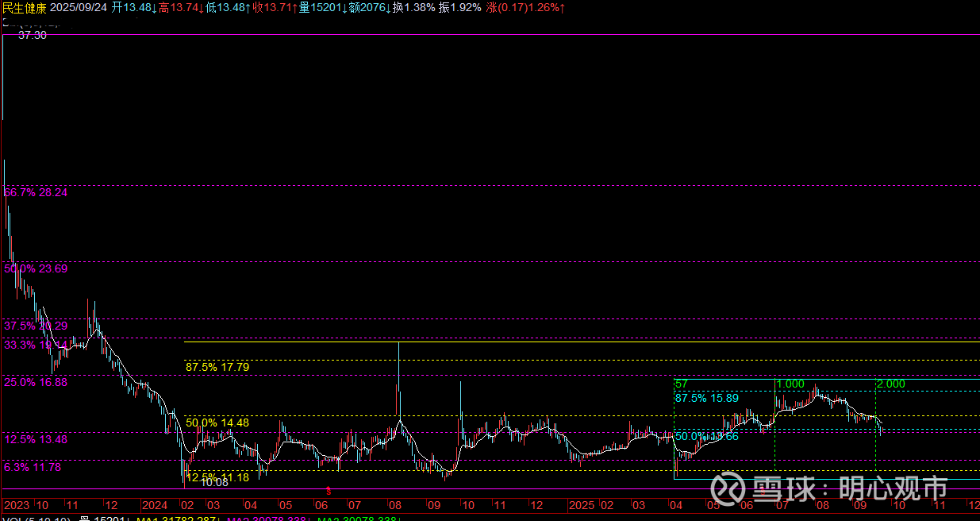Click the green 2.000 time-cycle label
Screen dimensions: 980x521
coord(891,384)
